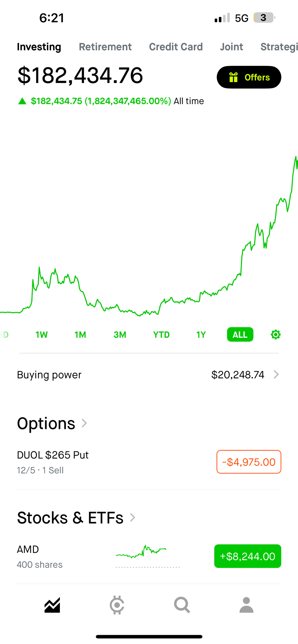Open the chart settings gear icon

click(275, 335)
